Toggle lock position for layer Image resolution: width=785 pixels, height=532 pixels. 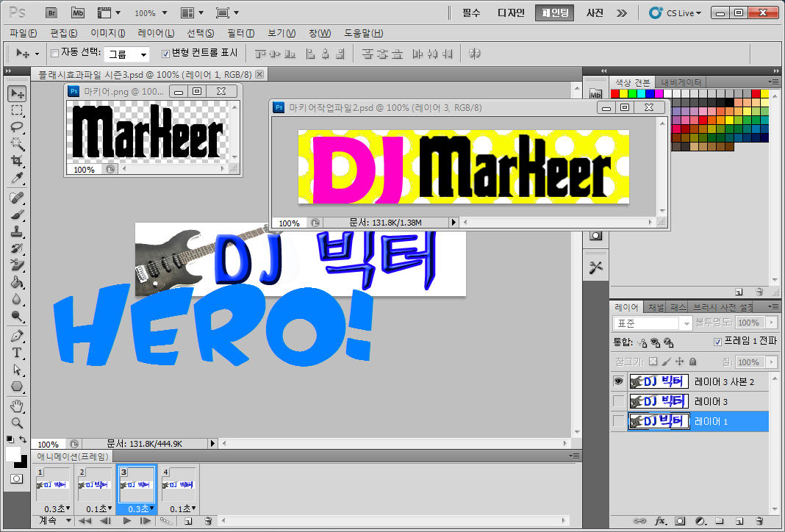679,362
